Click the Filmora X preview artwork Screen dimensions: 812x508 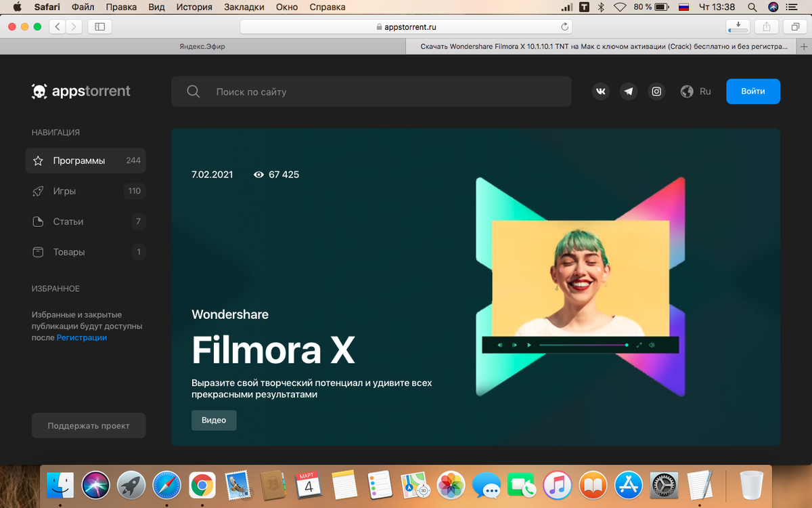(x=581, y=287)
